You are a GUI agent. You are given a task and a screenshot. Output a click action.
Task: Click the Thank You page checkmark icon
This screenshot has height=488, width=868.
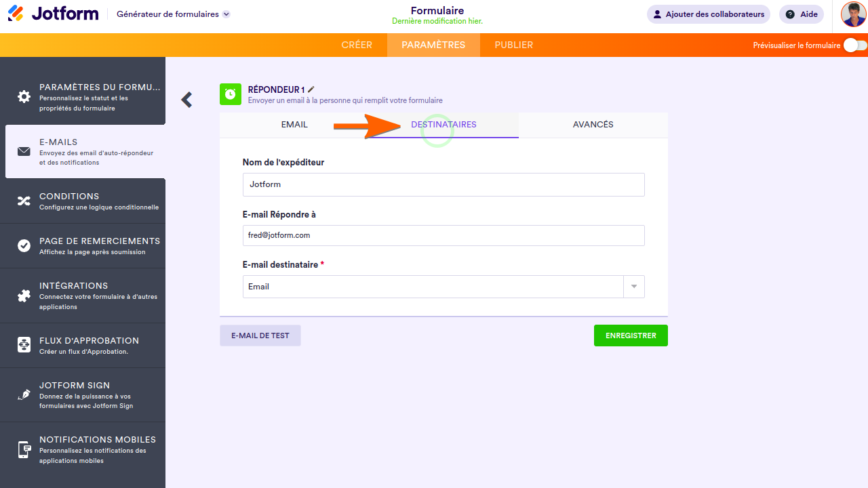pos(24,245)
